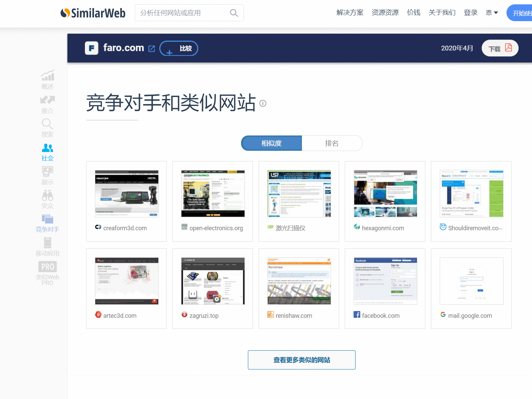The width and height of the screenshot is (532, 399).
Task: Click the 比较 compare button
Action: tap(179, 48)
